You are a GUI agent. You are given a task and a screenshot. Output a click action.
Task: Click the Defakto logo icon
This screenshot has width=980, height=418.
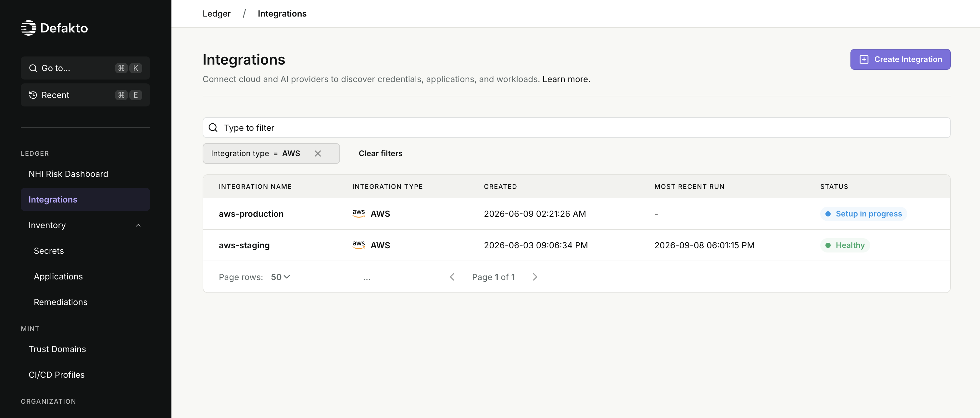pos(29,28)
